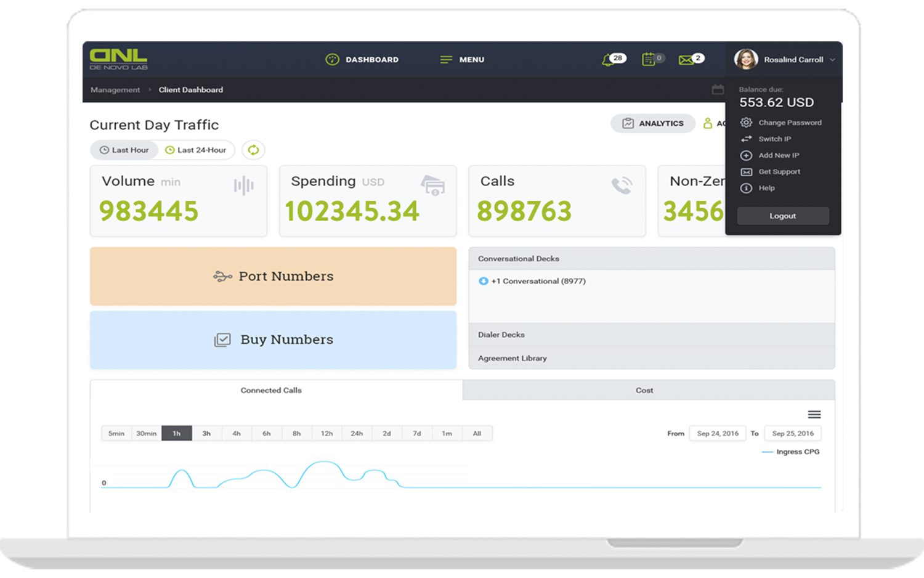This screenshot has width=924, height=578.
Task: Select the 30min chart range
Action: click(147, 434)
